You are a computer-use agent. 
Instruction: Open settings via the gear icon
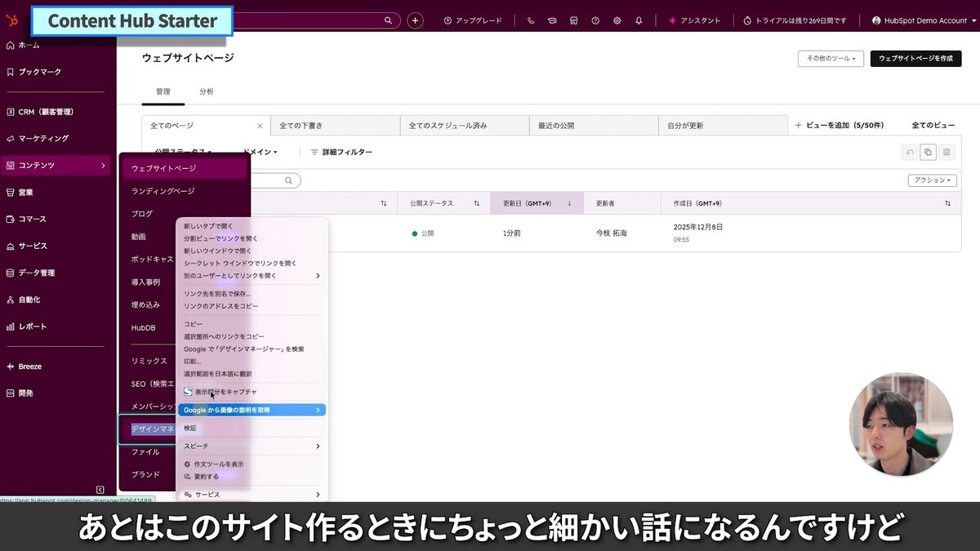[617, 20]
